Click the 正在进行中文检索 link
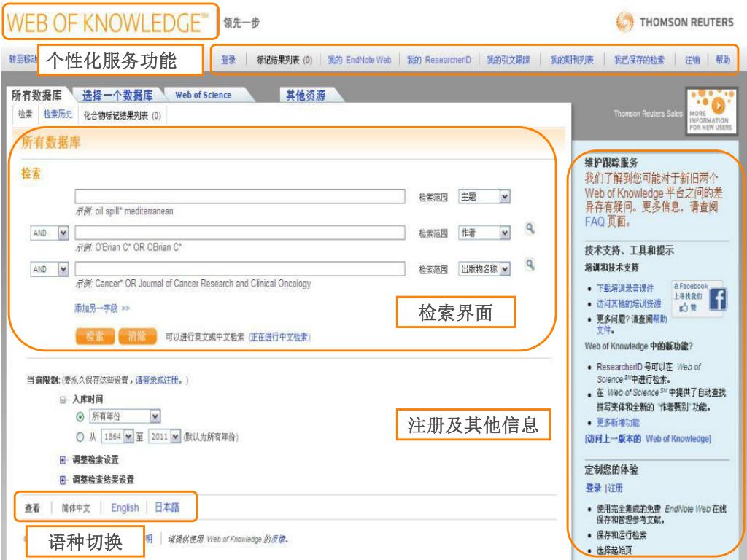 point(279,337)
